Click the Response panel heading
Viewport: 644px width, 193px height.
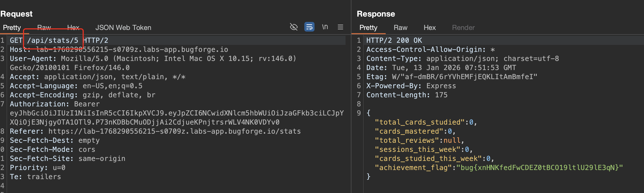(376, 14)
